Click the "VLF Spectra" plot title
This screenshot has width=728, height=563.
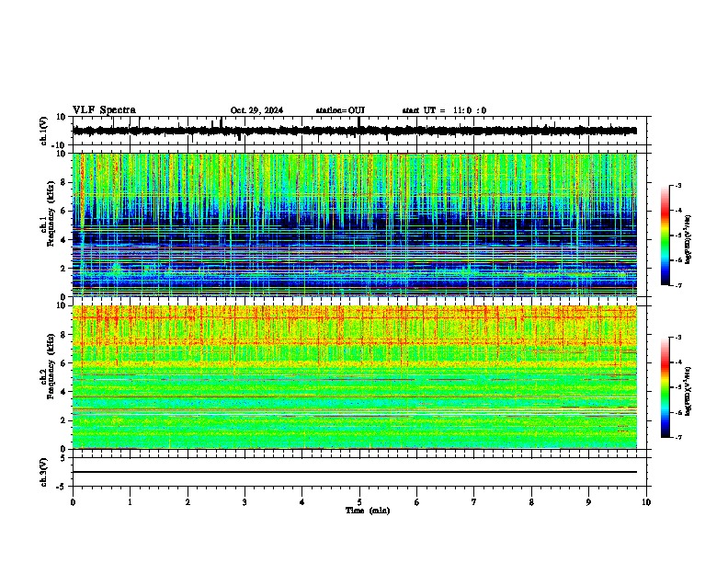pos(104,110)
